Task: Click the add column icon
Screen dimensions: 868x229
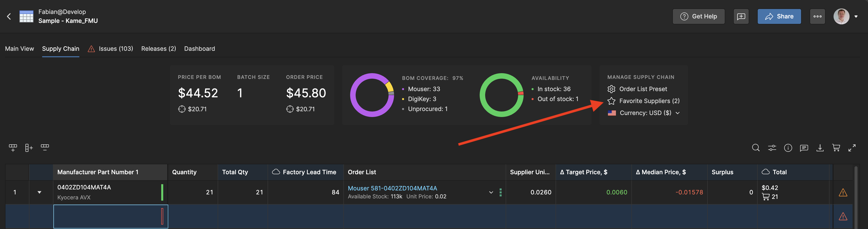Action: click(x=29, y=148)
